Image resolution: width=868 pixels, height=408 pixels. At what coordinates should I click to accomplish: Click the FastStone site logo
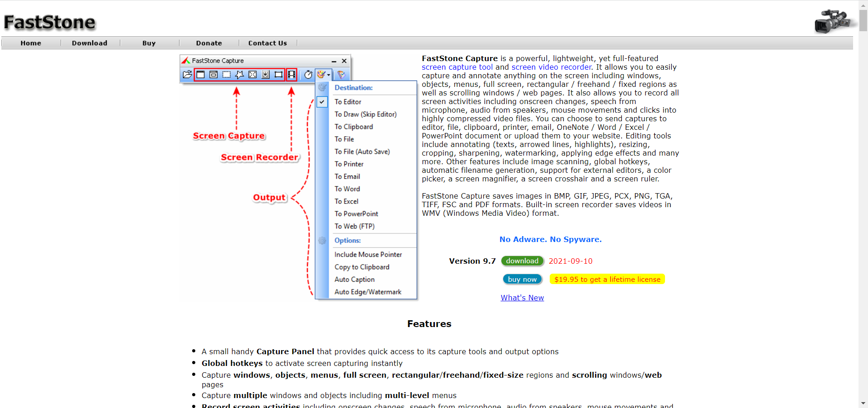(50, 22)
